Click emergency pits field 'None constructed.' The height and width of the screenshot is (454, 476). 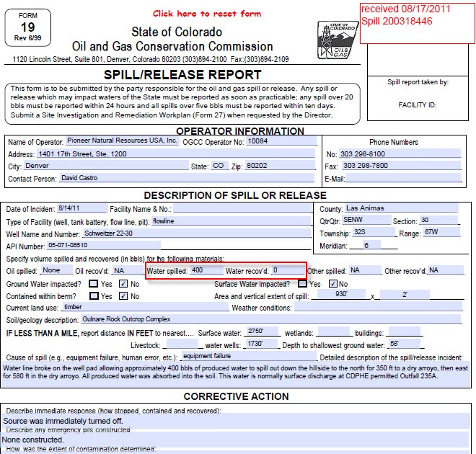click(x=235, y=440)
